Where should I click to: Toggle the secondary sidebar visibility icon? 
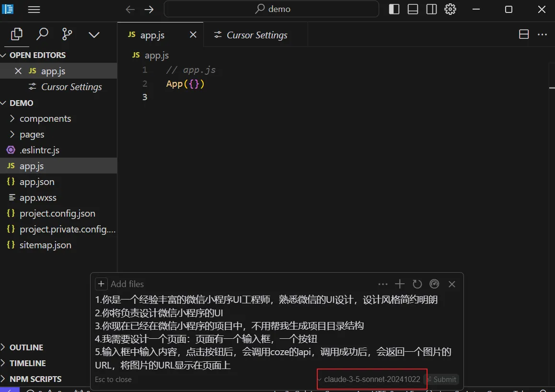pyautogui.click(x=431, y=9)
